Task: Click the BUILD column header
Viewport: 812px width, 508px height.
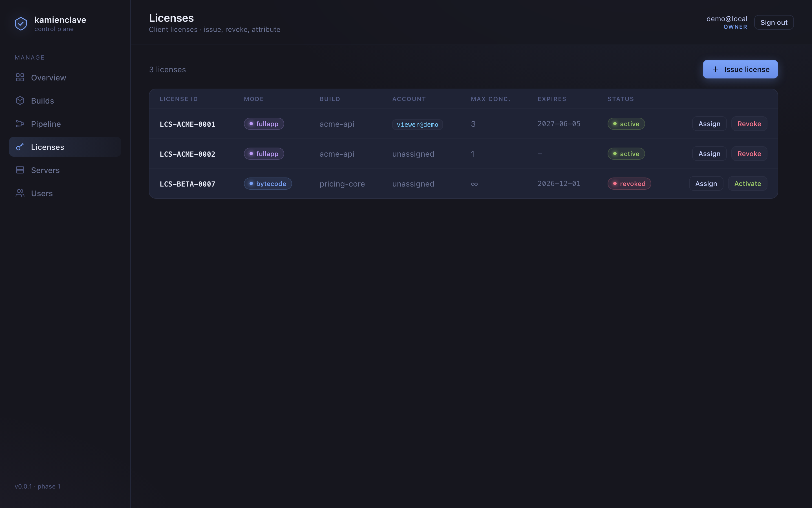Action: pyautogui.click(x=330, y=99)
